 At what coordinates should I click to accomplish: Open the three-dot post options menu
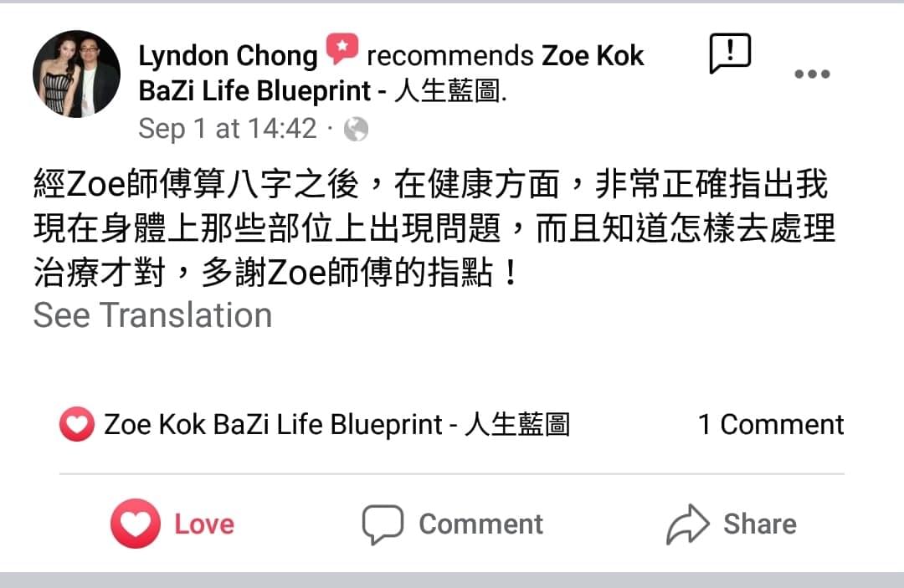click(812, 74)
